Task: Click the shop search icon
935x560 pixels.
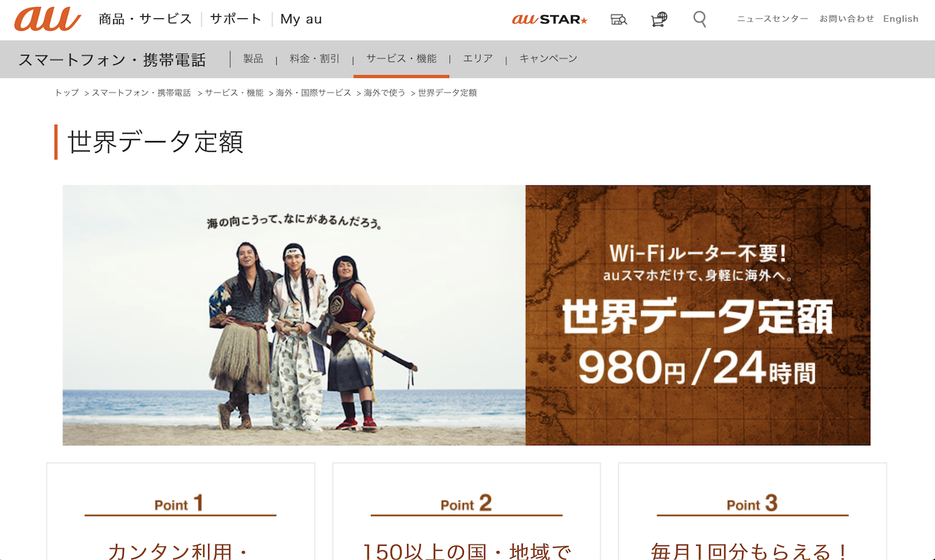Action: coord(619,20)
